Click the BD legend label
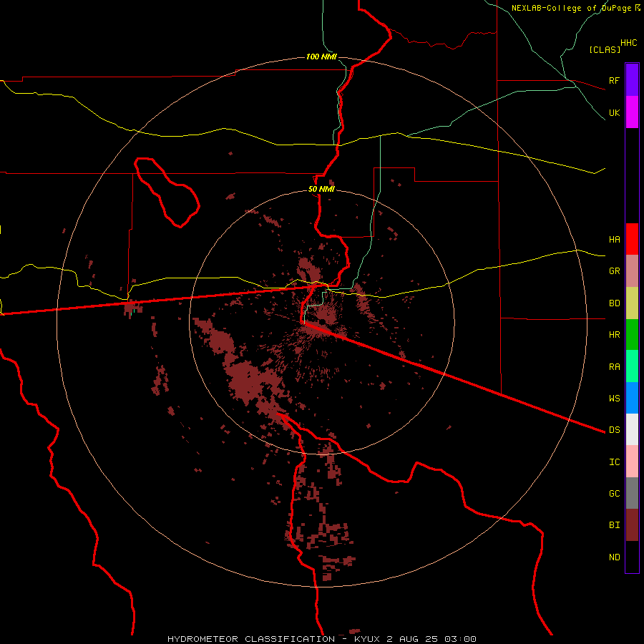Screen dimensions: 644x644 [614, 303]
